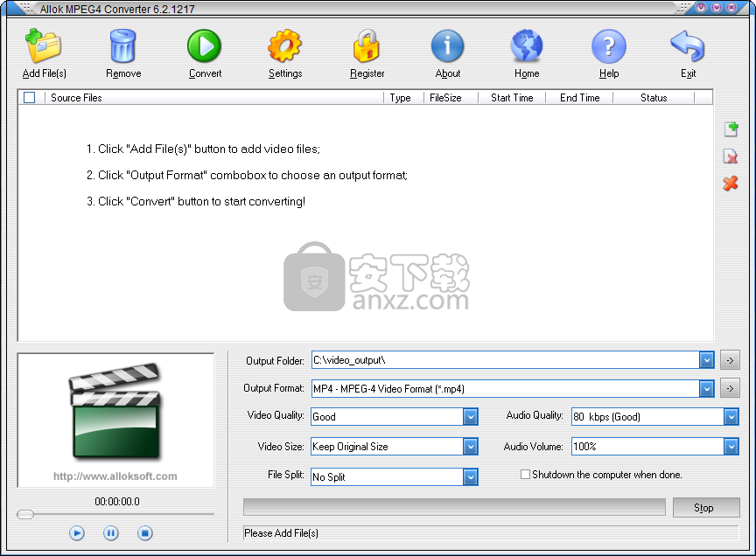
Task: Click the Status column header
Action: 654,97
